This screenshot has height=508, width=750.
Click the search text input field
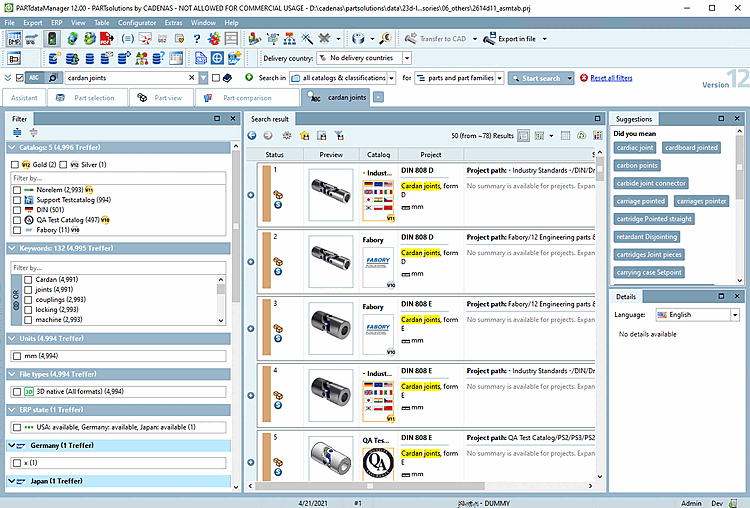click(127, 77)
